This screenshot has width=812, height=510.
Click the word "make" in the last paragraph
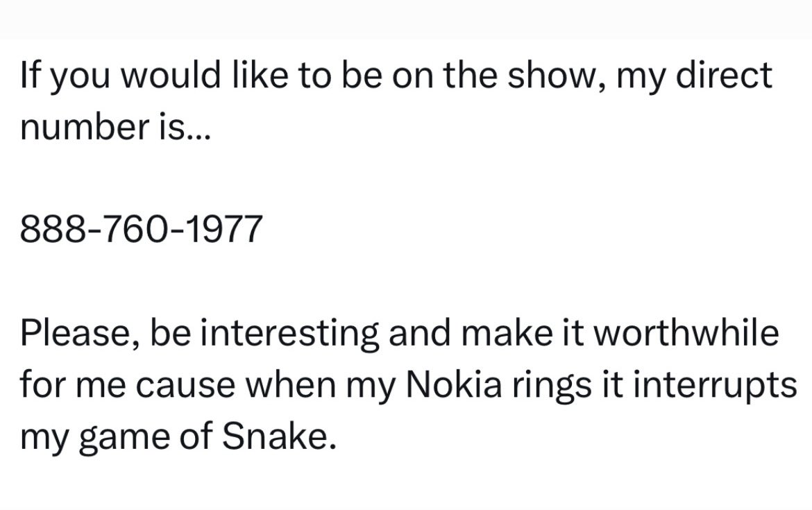tap(506, 333)
